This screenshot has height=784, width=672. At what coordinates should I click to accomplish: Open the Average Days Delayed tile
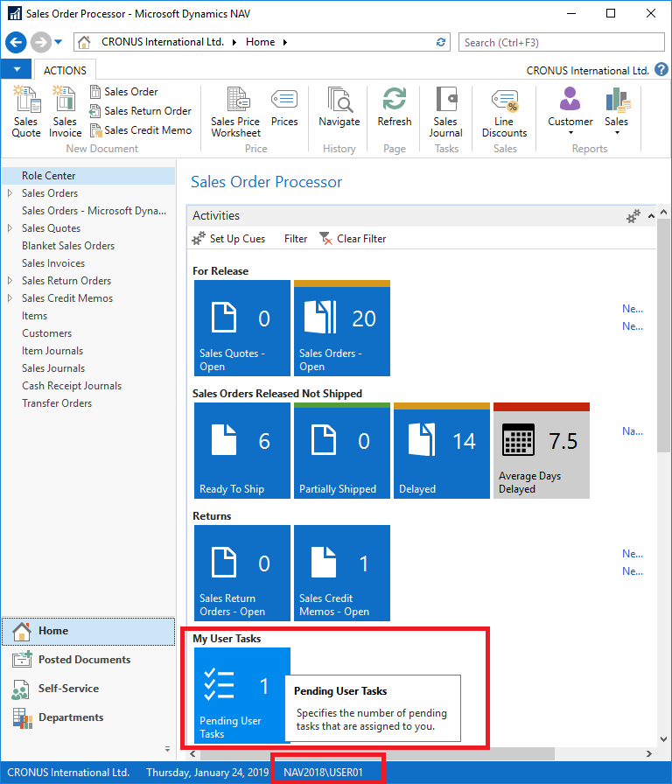point(542,451)
